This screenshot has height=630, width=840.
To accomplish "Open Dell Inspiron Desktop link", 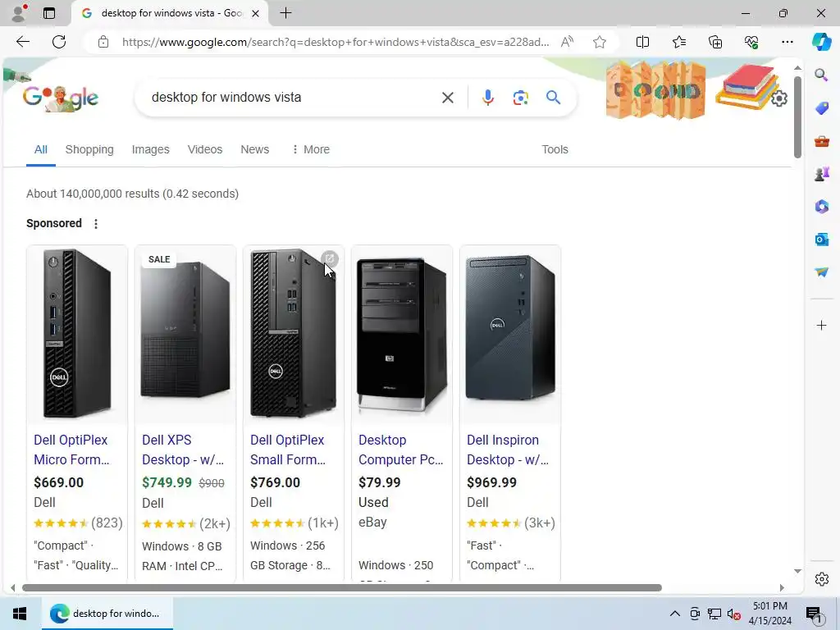I will (507, 450).
